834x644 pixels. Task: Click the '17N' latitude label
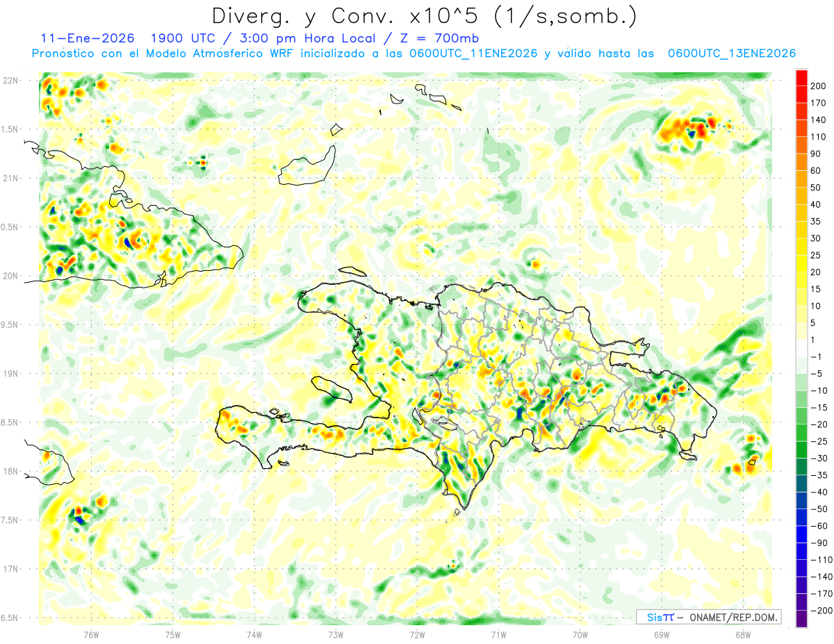10,570
